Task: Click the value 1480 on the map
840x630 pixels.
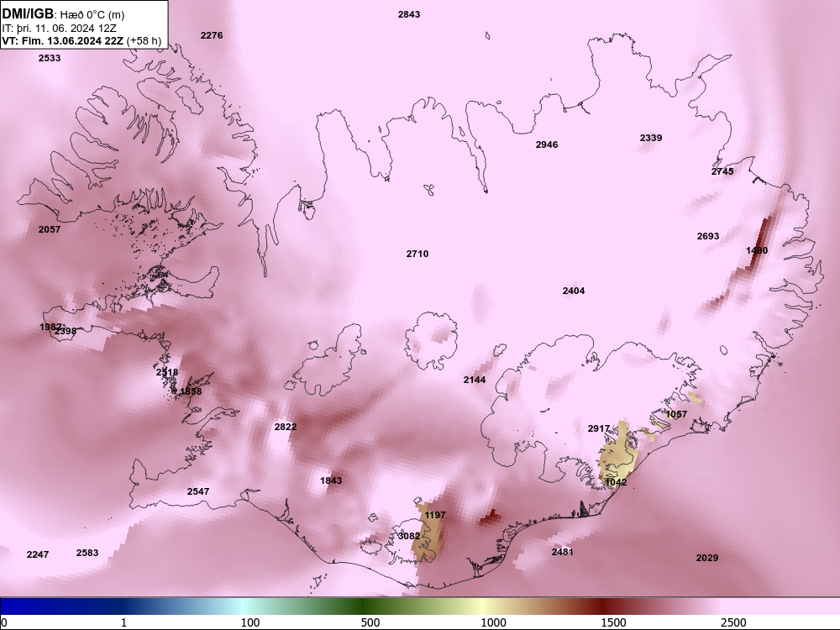Action: click(x=757, y=250)
